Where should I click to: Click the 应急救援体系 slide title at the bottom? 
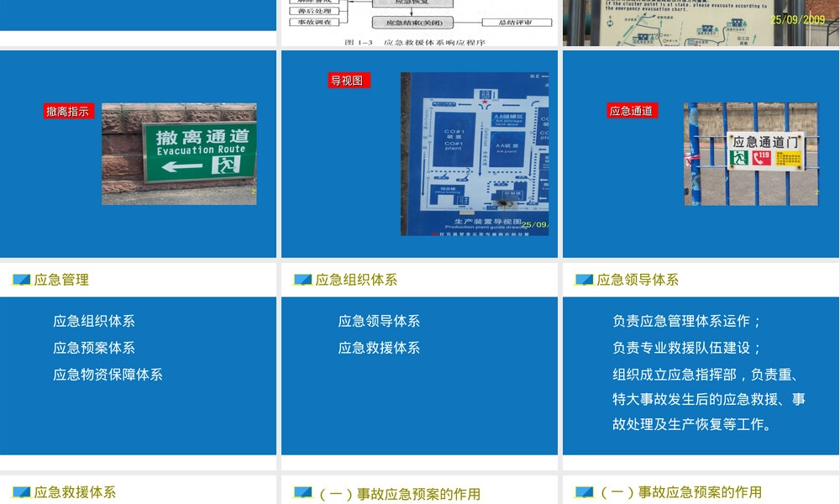75,492
